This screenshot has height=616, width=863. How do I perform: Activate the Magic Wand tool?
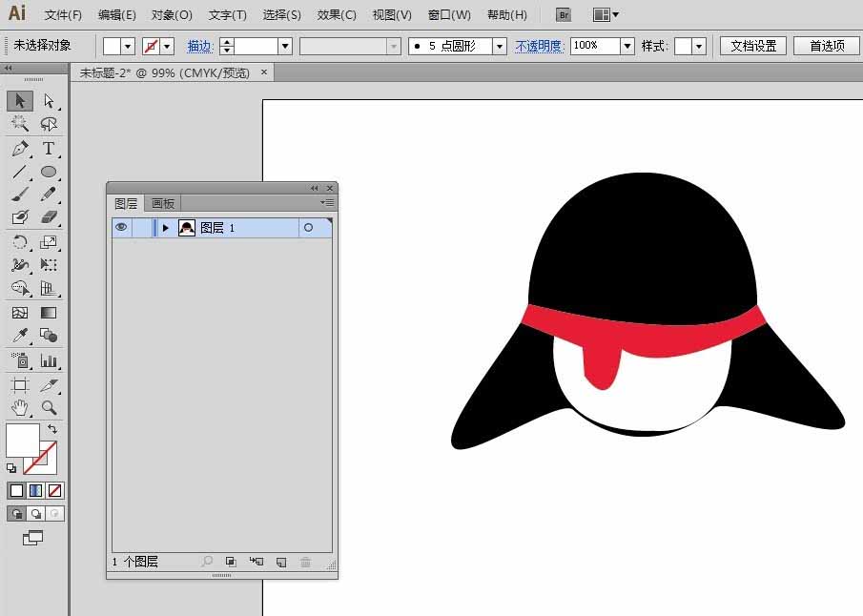coord(20,124)
